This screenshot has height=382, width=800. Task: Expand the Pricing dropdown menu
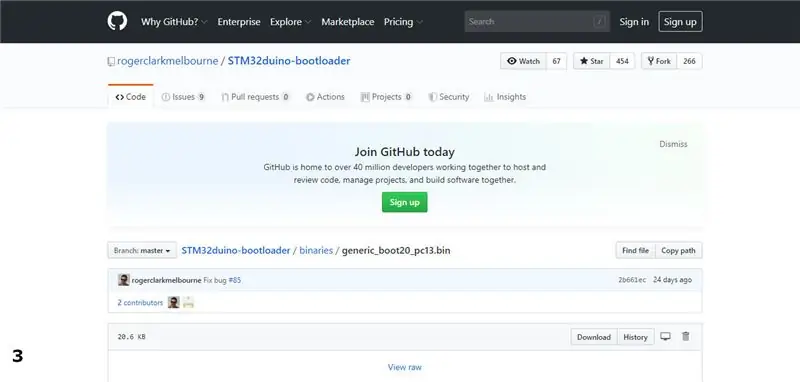tap(403, 22)
